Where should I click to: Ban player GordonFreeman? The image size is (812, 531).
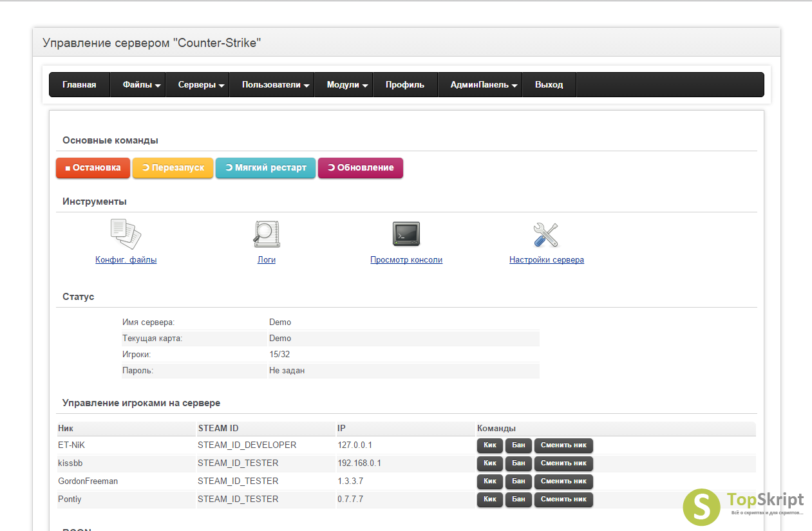(x=518, y=481)
